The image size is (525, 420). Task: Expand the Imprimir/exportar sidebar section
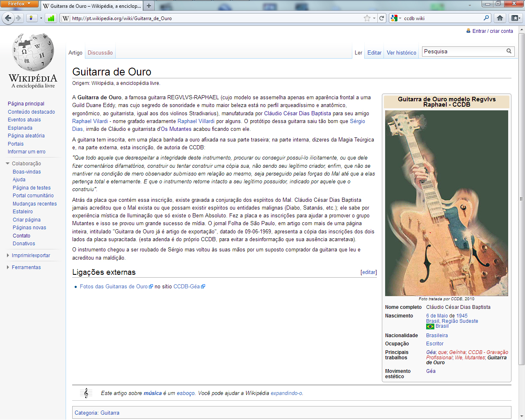click(31, 256)
